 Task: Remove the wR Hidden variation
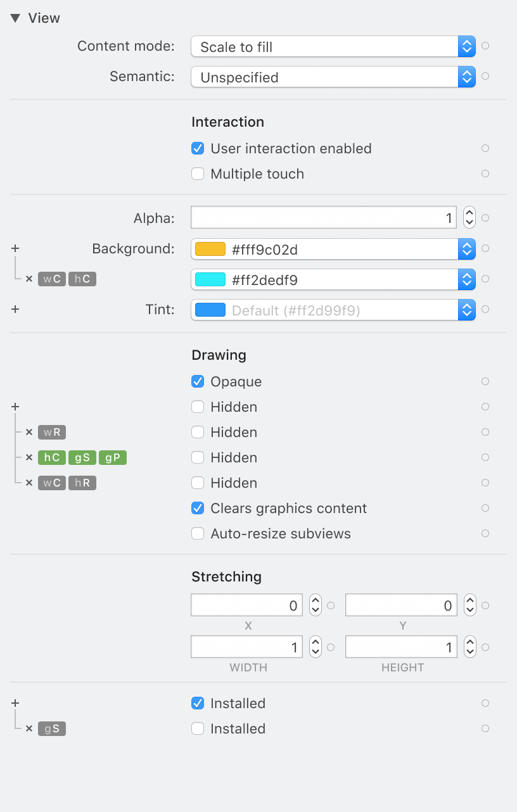point(29,432)
